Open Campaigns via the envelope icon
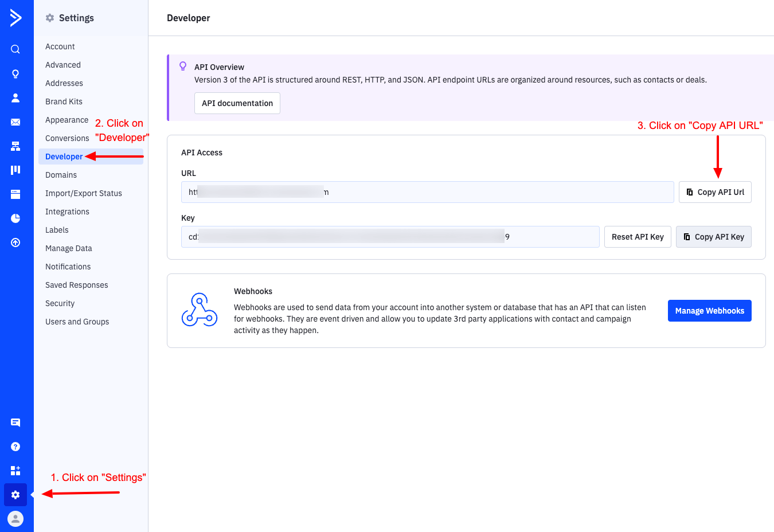Image resolution: width=774 pixels, height=532 pixels. point(15,122)
